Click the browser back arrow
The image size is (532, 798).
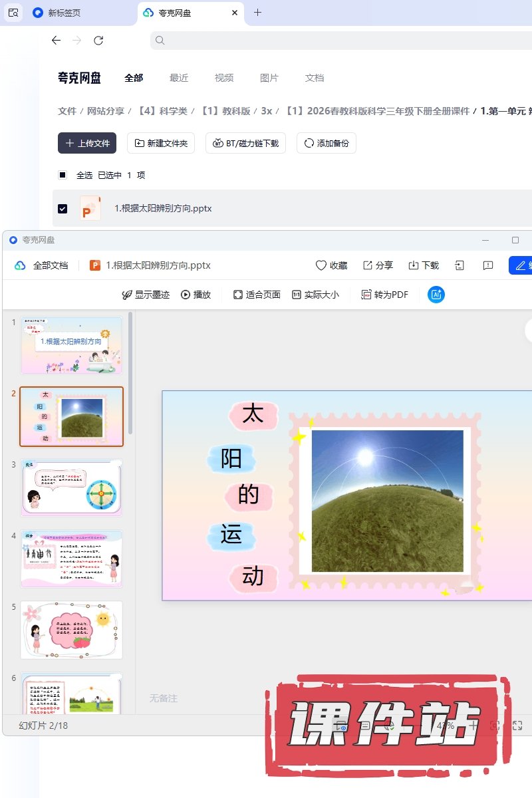tap(56, 41)
